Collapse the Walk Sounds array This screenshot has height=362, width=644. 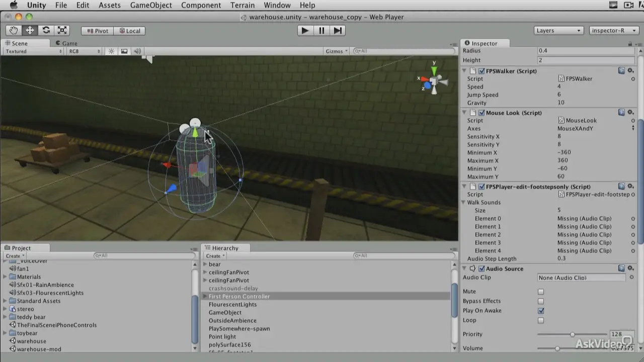pos(464,203)
